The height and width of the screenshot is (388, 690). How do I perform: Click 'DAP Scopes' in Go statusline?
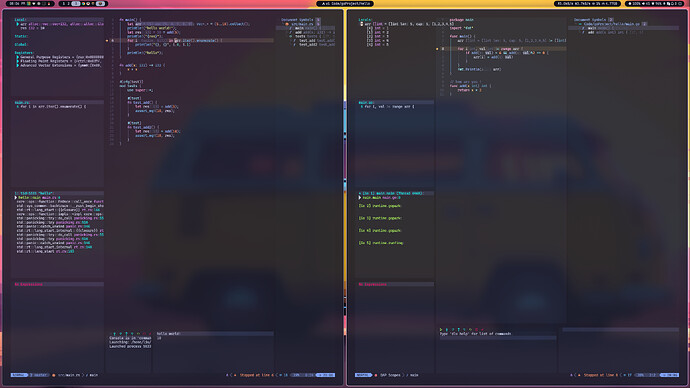[x=390, y=375]
